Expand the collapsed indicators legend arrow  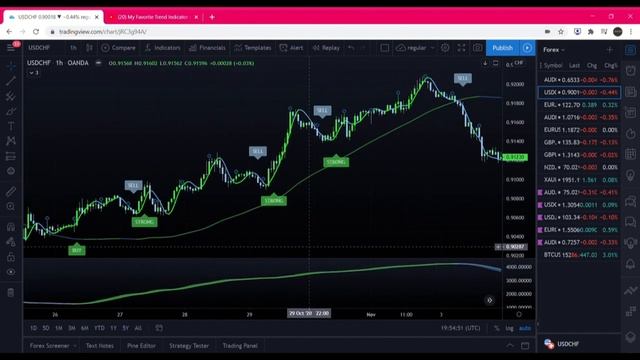(33, 73)
